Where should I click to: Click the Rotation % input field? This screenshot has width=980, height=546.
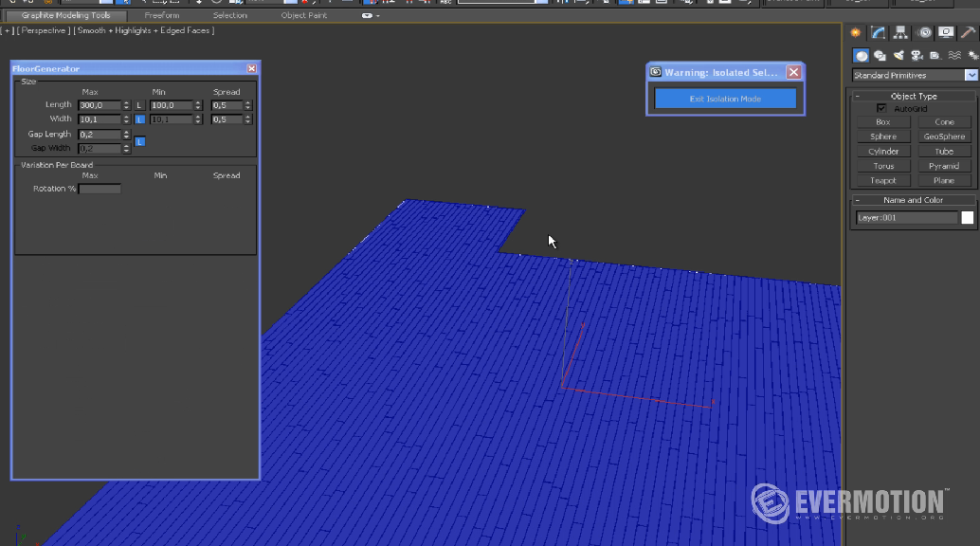(100, 189)
